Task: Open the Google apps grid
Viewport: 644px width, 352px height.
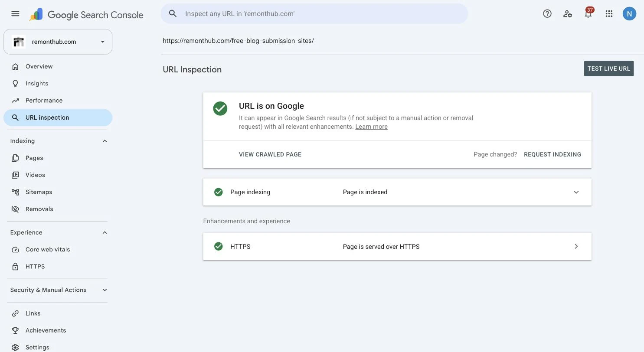Action: click(x=609, y=13)
